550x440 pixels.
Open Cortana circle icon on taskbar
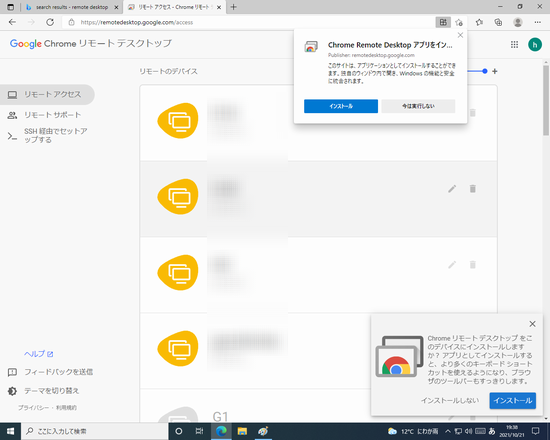click(179, 431)
